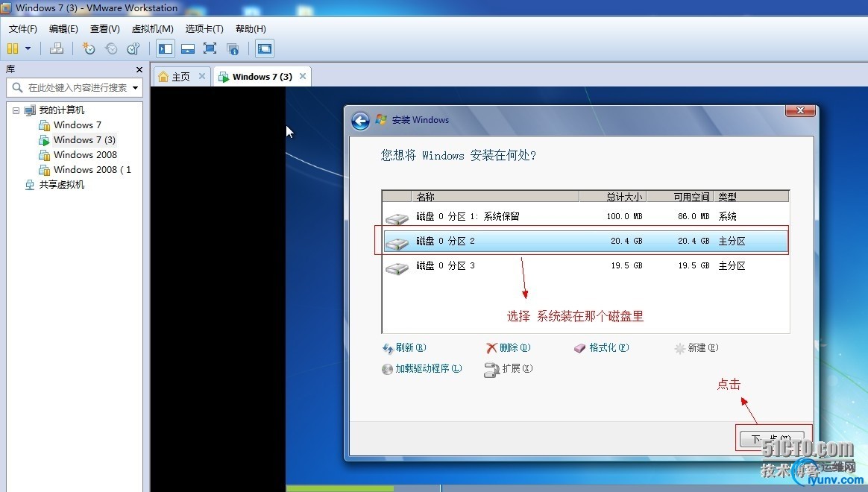The image size is (868, 492).
Task: Expand the library search dropdown arrow
Action: [x=135, y=87]
